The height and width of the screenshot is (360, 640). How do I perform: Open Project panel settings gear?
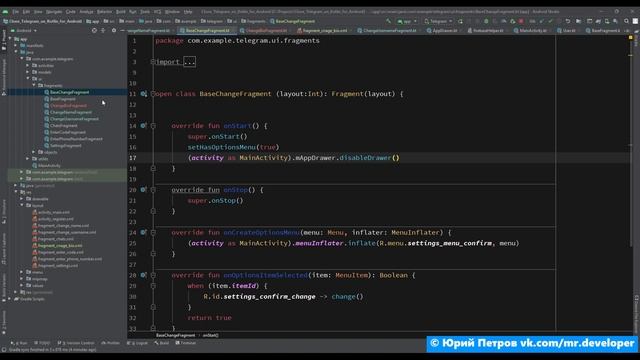point(114,31)
